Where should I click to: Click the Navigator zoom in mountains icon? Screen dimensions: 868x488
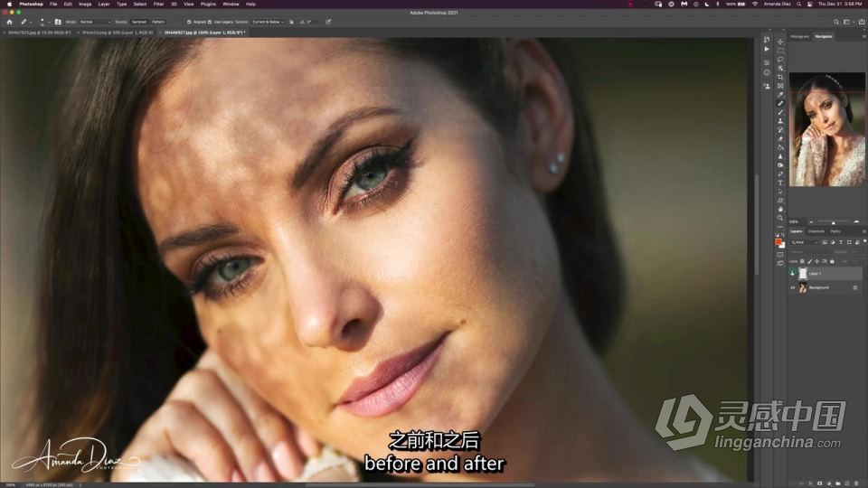[x=856, y=222]
